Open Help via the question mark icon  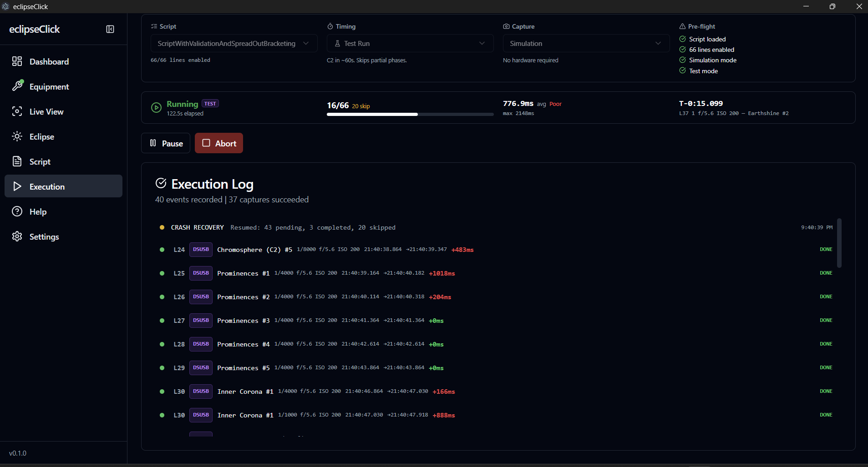pos(17,211)
